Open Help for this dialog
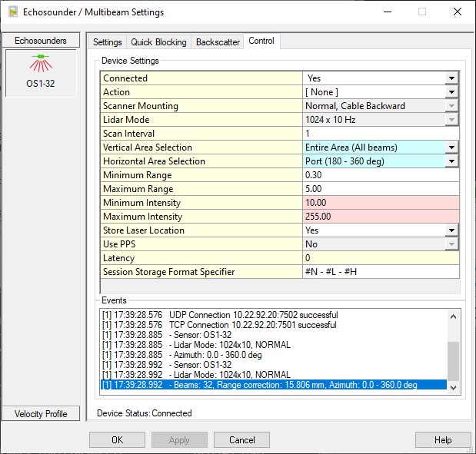Viewport: 476px width, 454px height. (x=443, y=439)
